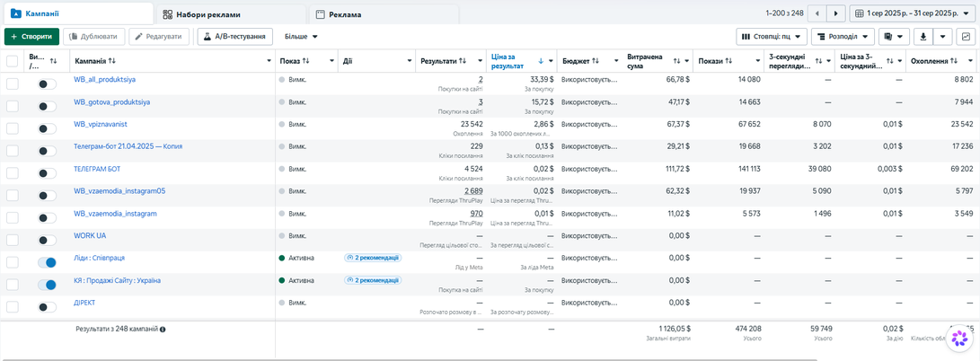
Task: Click the Редагувати button
Action: click(x=159, y=37)
